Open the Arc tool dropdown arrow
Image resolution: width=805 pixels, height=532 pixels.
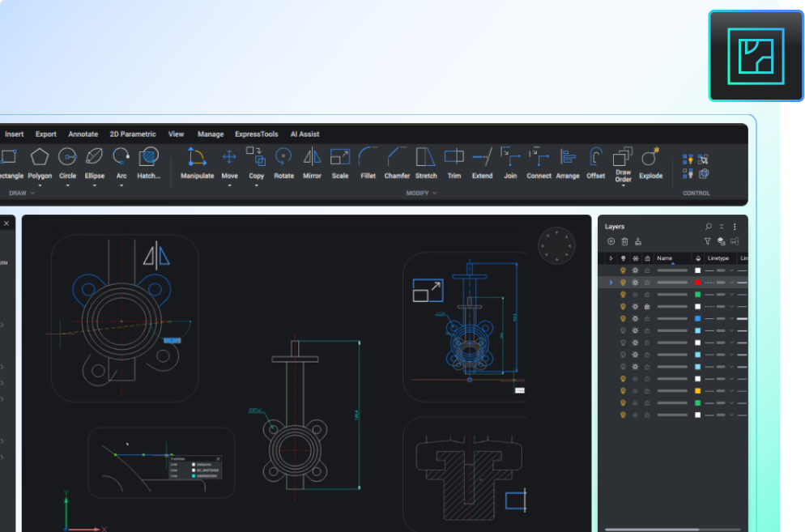pyautogui.click(x=121, y=185)
